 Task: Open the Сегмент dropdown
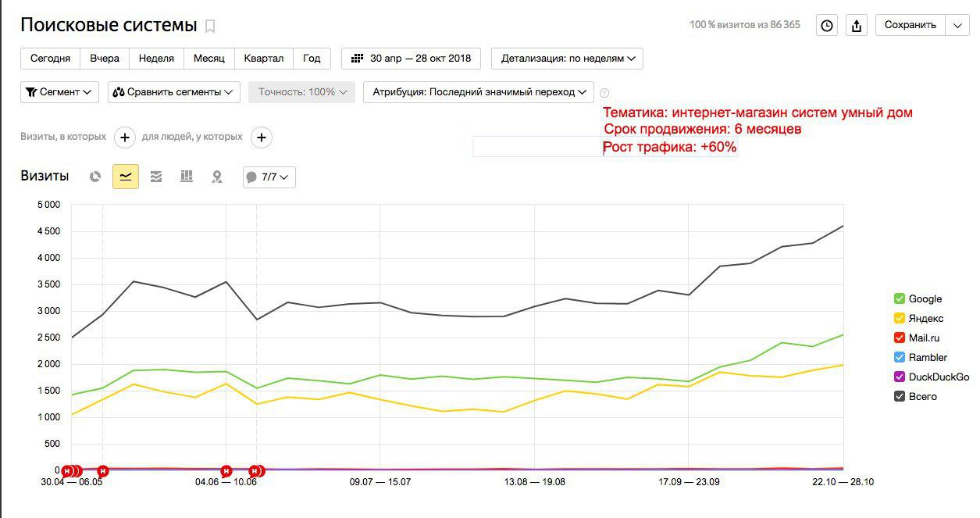(x=59, y=92)
